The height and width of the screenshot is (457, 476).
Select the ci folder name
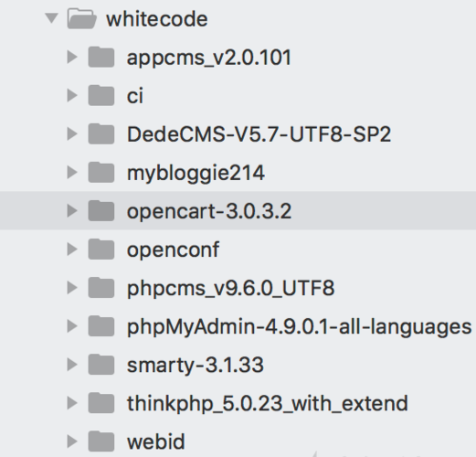(x=135, y=96)
